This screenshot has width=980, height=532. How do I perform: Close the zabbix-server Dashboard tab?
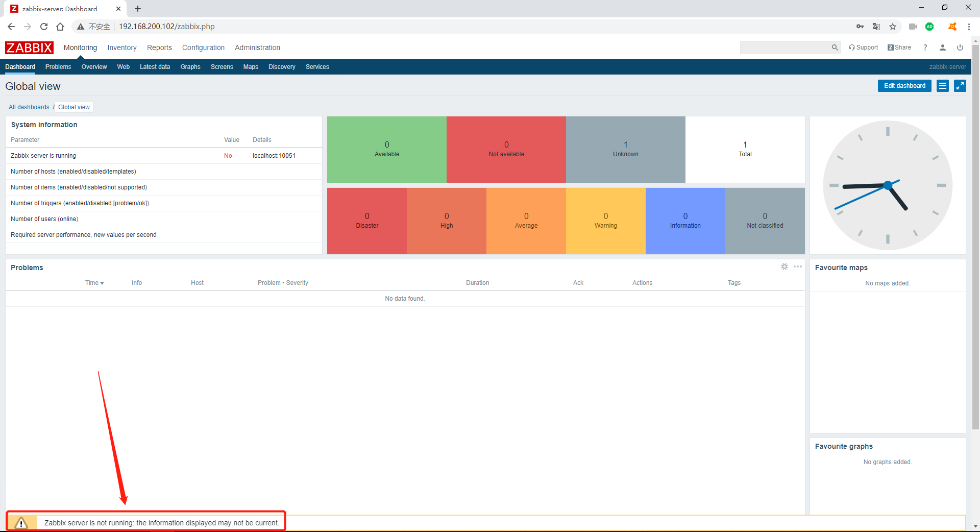click(x=118, y=9)
